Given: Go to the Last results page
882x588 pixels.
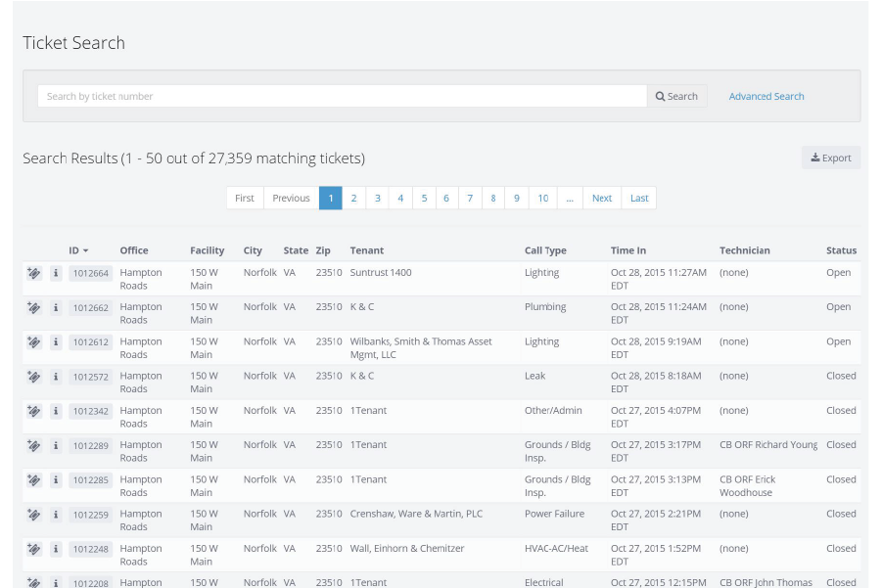Looking at the screenshot, I should [x=639, y=198].
